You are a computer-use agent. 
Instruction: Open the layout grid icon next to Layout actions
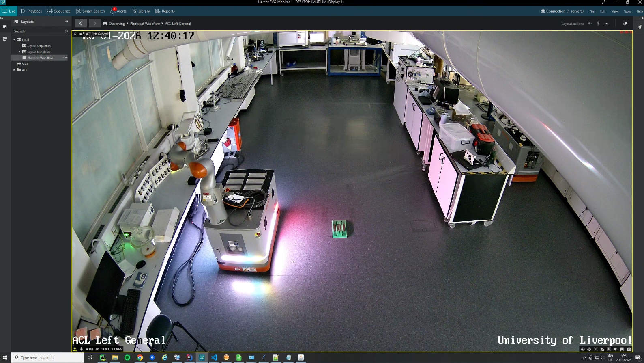coord(625,24)
